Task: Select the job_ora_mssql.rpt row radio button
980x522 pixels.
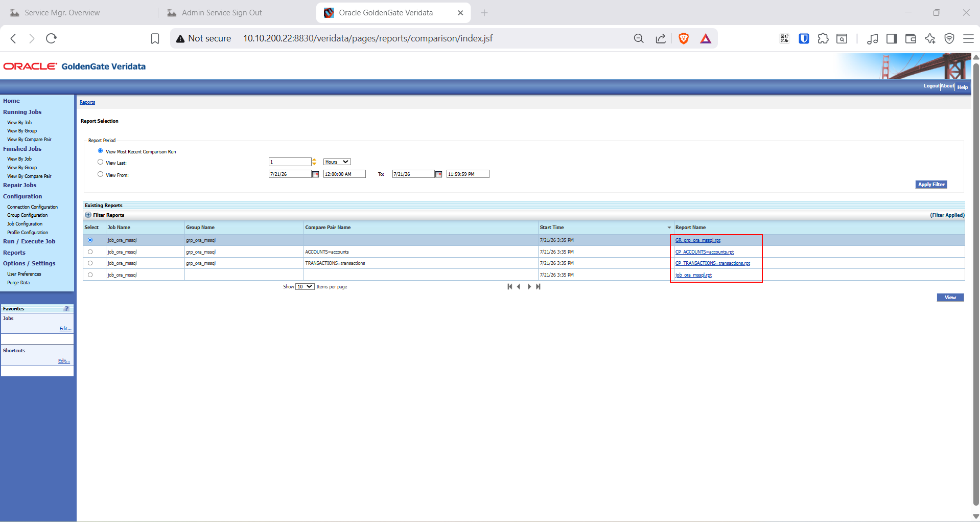Action: [x=90, y=275]
